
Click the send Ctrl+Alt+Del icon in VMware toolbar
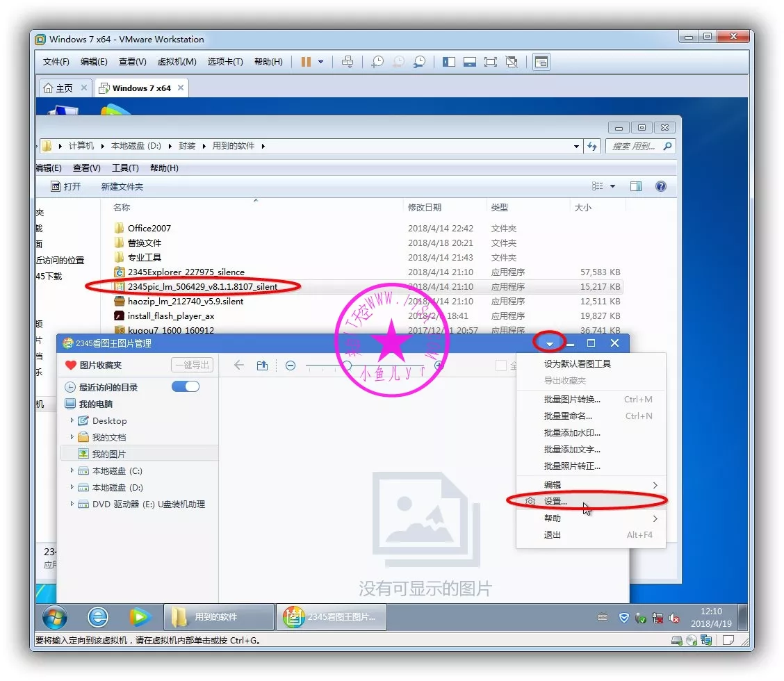348,62
